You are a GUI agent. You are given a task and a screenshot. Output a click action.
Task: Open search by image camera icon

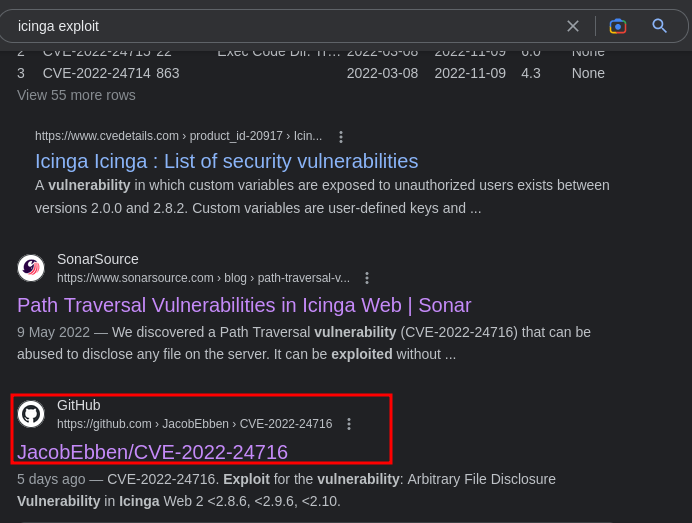pos(618,26)
